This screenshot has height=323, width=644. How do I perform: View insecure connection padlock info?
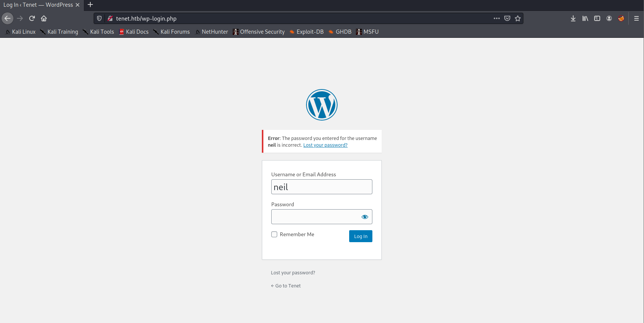coord(110,18)
